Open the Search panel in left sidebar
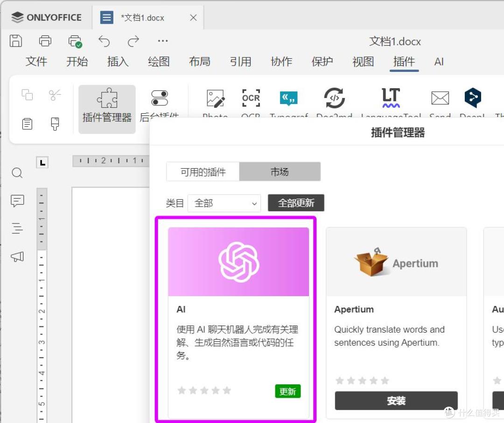This screenshot has width=504, height=423. pos(17,173)
